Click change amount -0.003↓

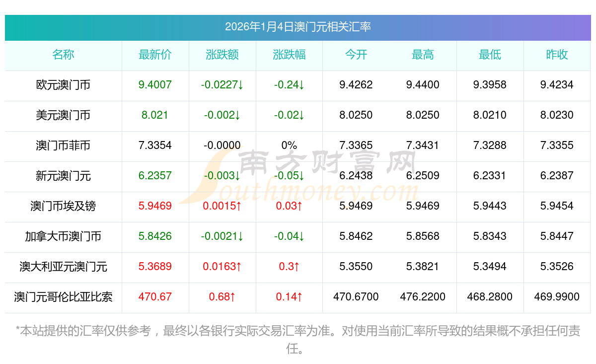tap(222, 176)
